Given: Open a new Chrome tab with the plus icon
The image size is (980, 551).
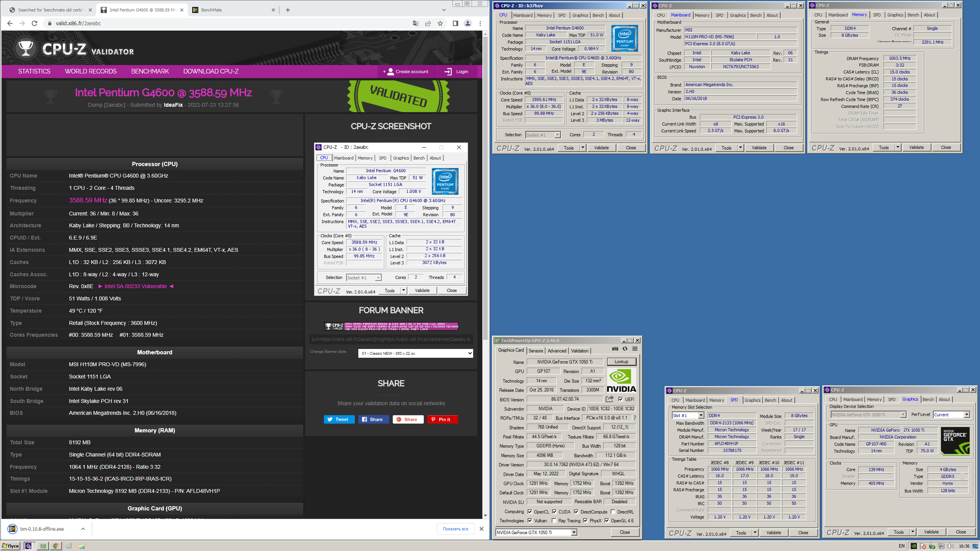Looking at the screenshot, I should 288,10.
